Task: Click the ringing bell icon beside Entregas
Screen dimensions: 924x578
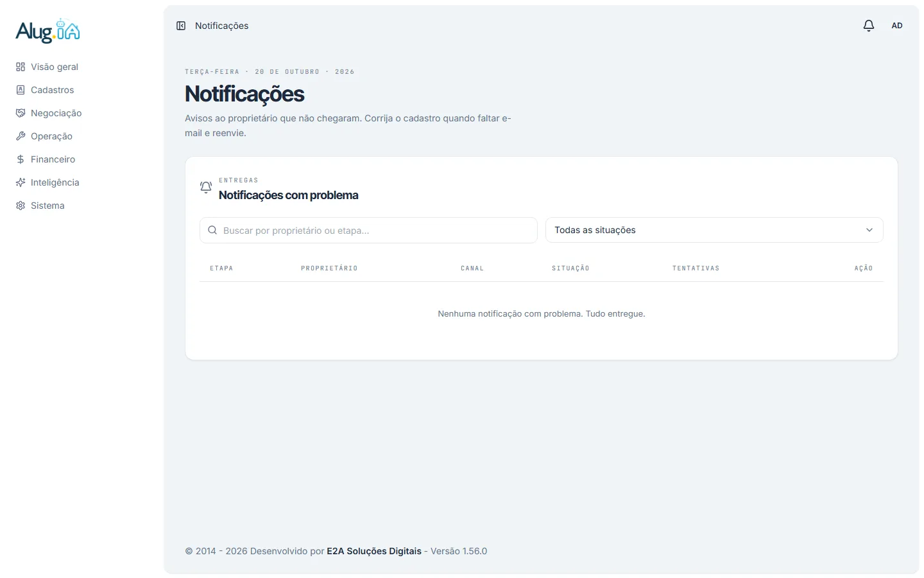Action: click(x=206, y=188)
